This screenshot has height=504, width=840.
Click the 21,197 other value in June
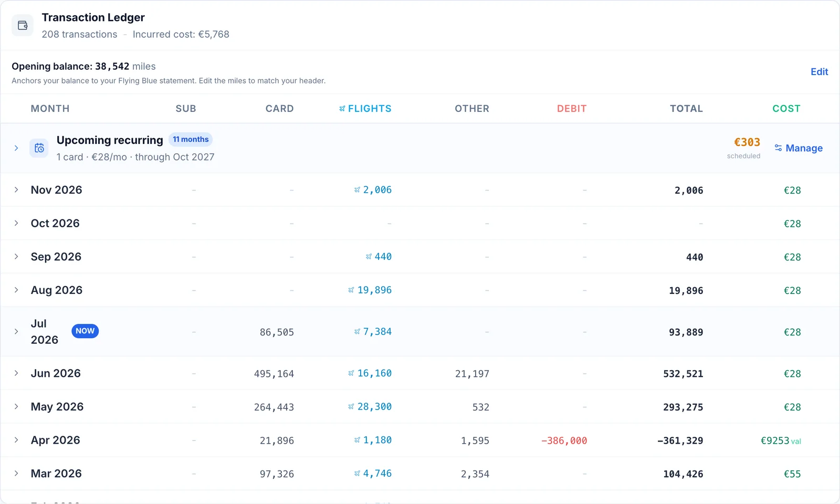472,374
